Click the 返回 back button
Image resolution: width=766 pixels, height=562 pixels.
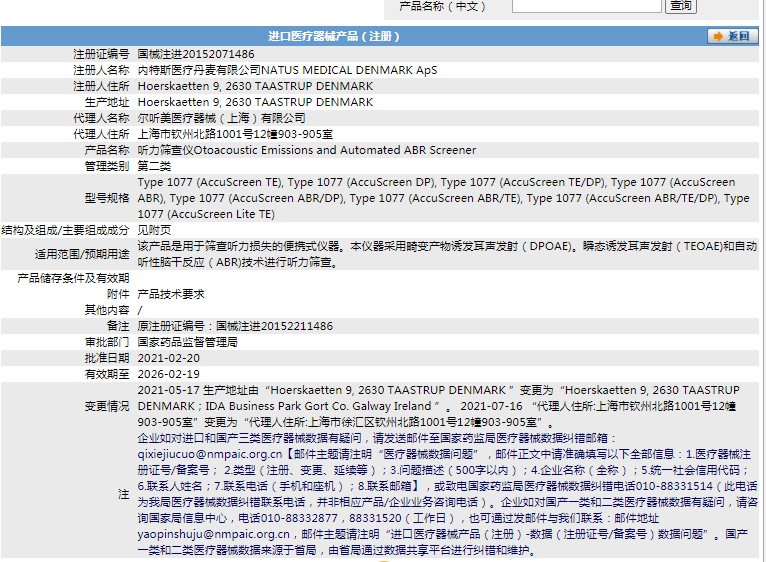pyautogui.click(x=732, y=36)
